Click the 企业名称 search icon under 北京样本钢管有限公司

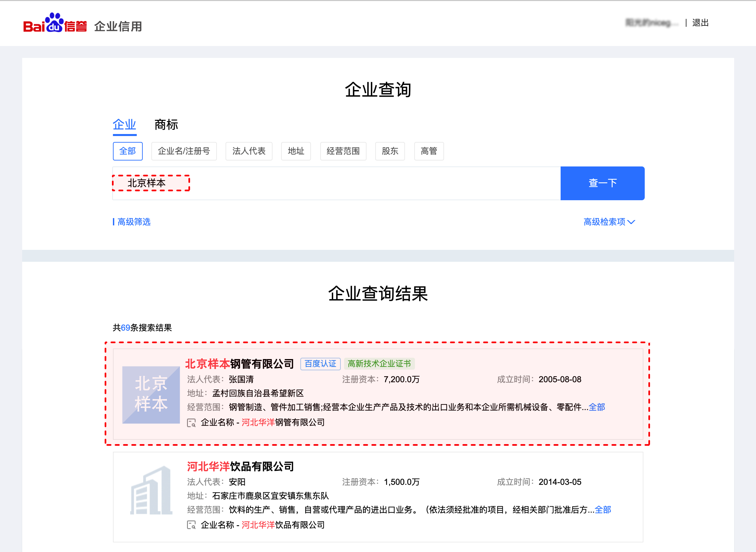pyautogui.click(x=192, y=423)
